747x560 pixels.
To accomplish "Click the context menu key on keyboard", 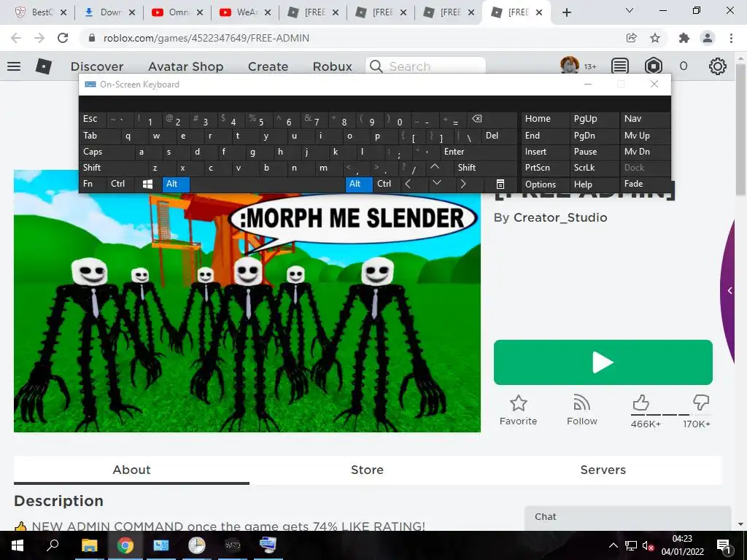I will coord(500,184).
